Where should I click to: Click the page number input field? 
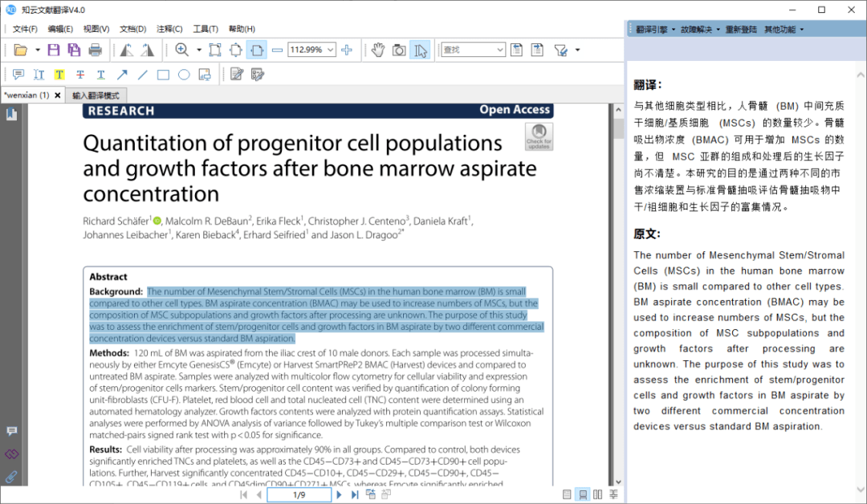(299, 495)
